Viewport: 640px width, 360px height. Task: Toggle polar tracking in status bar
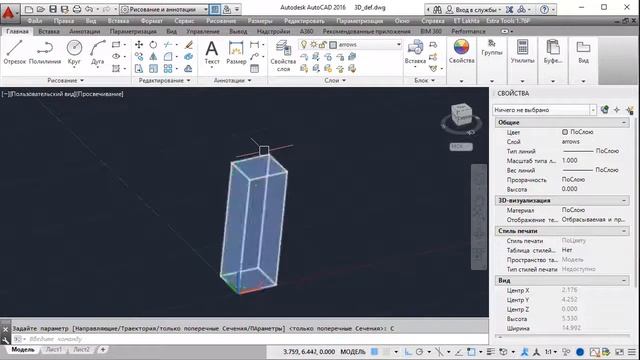click(420, 351)
